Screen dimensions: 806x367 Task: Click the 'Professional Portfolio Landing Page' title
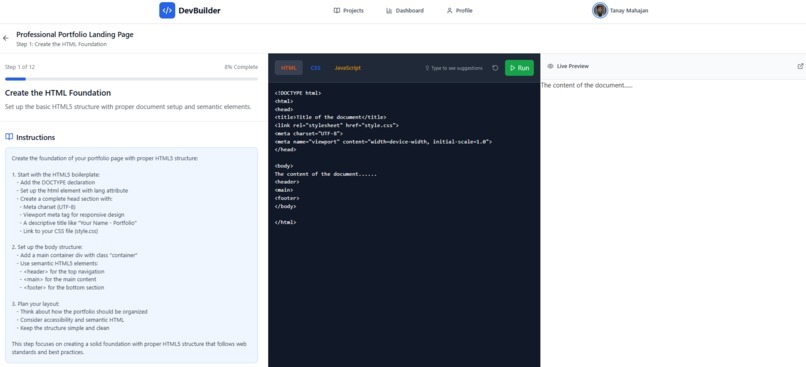75,34
